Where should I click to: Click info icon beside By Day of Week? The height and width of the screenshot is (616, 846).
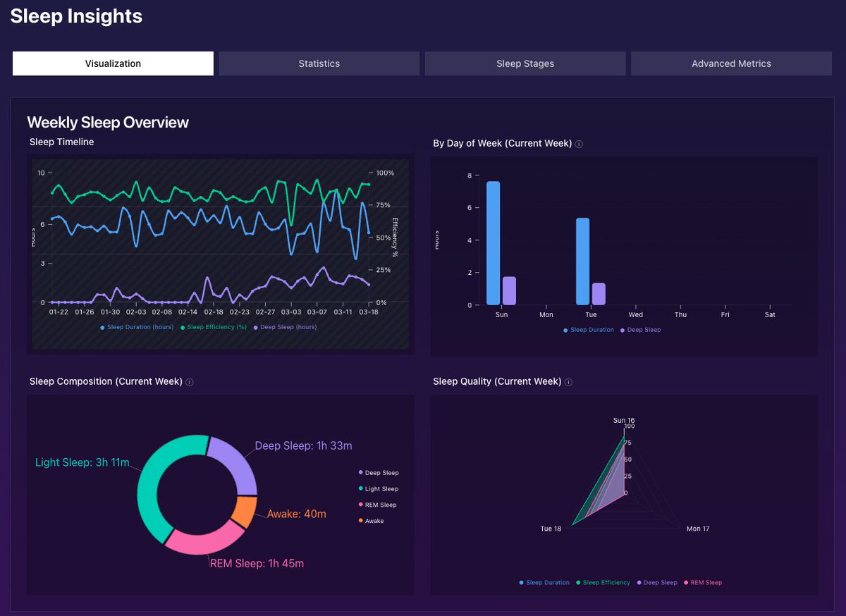[579, 144]
